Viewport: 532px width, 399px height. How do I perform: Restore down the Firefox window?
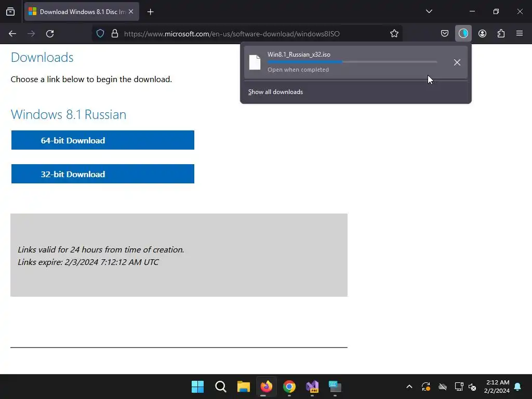(496, 11)
